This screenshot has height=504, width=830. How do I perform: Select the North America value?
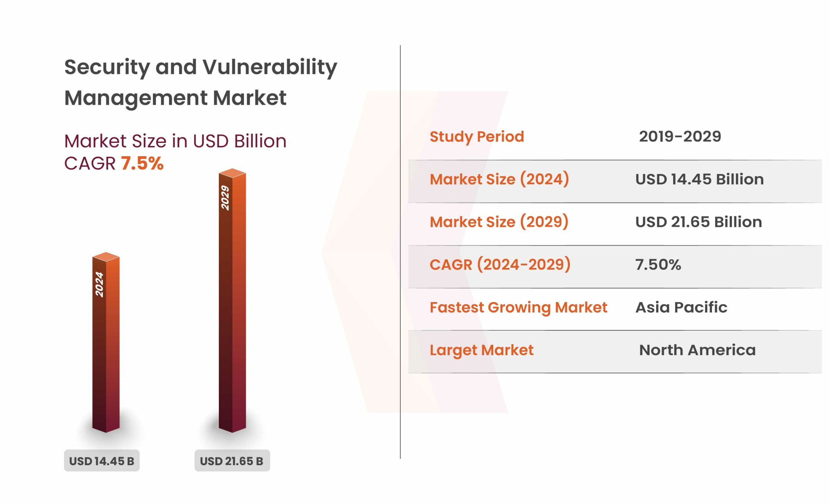click(697, 350)
